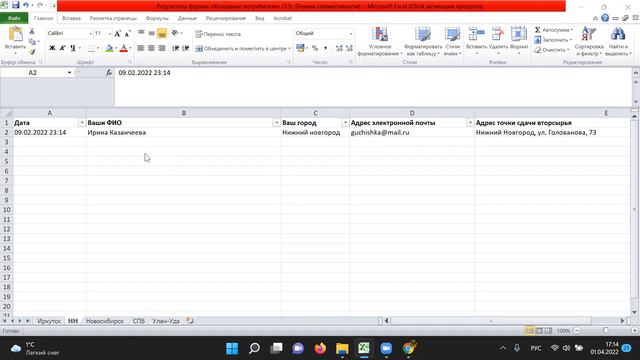Viewport: 640px width, 360px height.
Task: Click the increase indent icon
Action: [186, 48]
